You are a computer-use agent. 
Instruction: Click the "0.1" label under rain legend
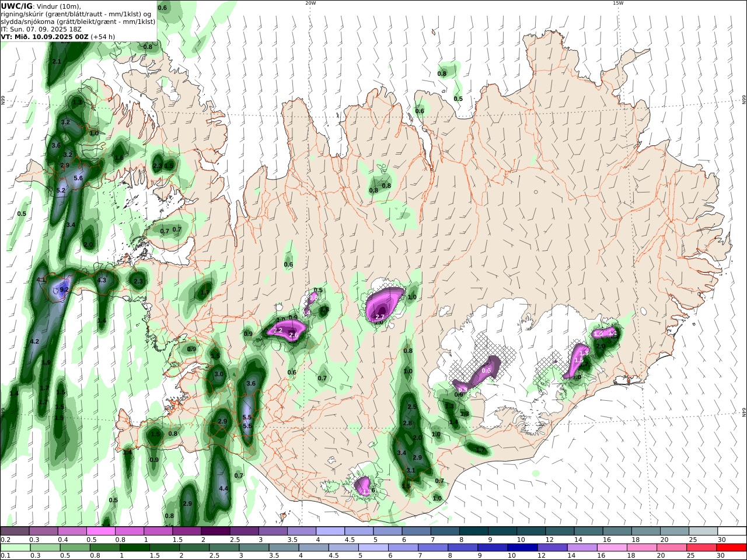tap(5, 556)
